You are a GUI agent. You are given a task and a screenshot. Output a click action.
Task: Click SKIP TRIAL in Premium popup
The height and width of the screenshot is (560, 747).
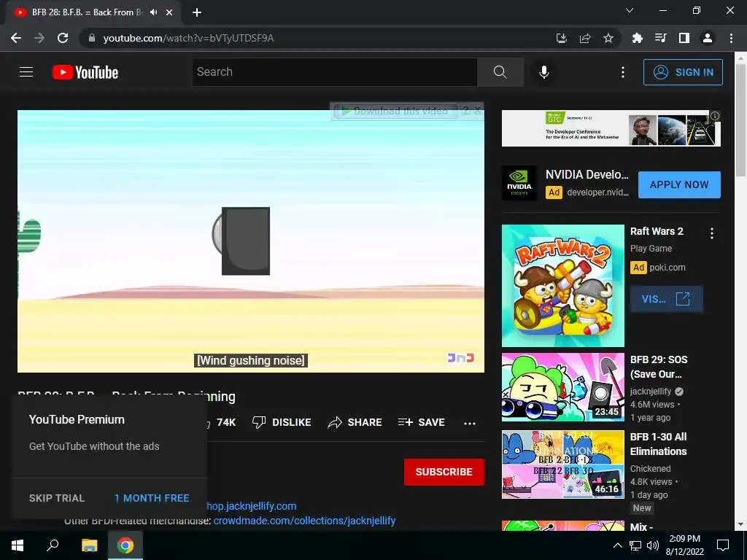[57, 498]
